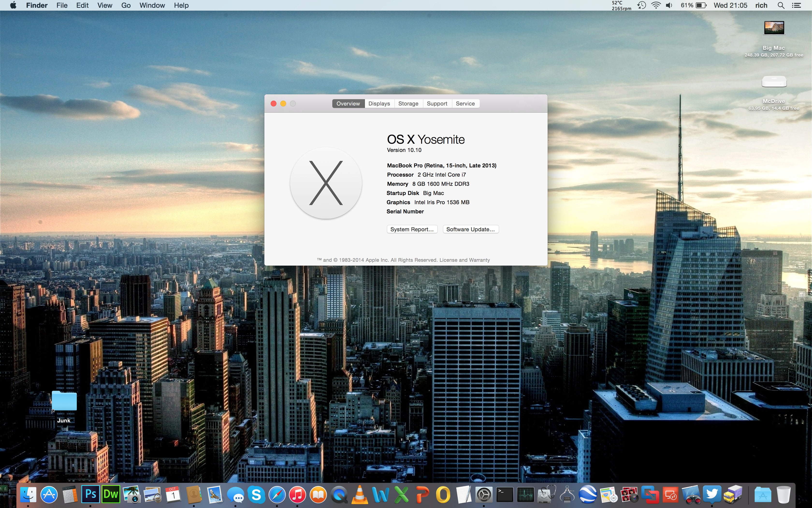Image resolution: width=812 pixels, height=508 pixels.
Task: Launch Microsoft Word from the Dock
Action: (380, 494)
